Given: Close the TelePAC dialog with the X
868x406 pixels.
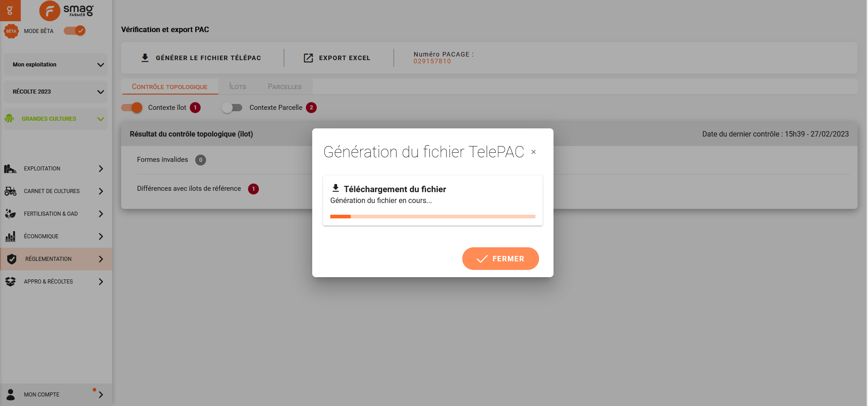Looking at the screenshot, I should tap(534, 152).
